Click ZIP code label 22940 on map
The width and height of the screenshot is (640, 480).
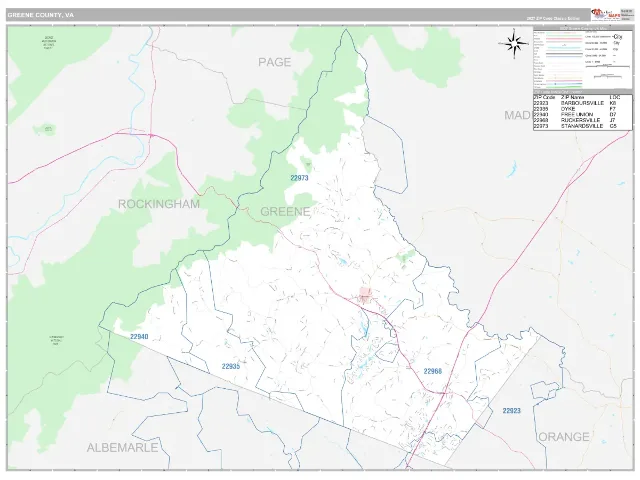[139, 337]
